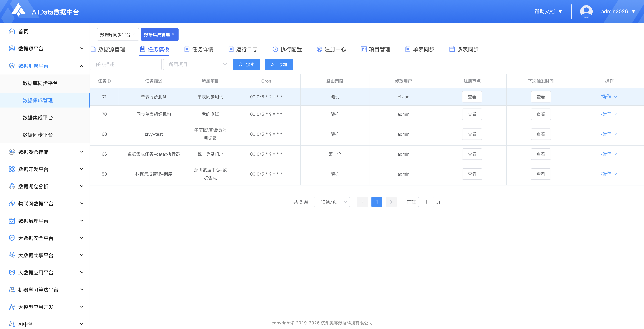Expand the 数据开发平台 menu chevron
The width and height of the screenshot is (644, 329).
pyautogui.click(x=82, y=169)
